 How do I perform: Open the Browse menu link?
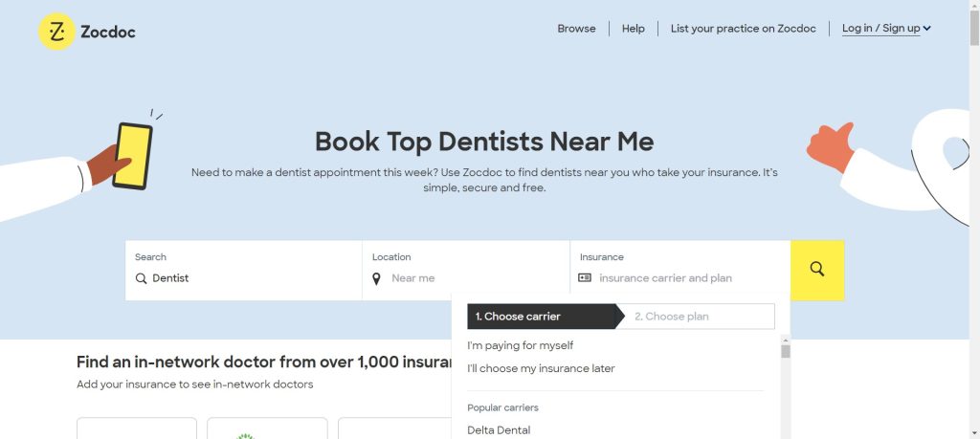pos(576,29)
